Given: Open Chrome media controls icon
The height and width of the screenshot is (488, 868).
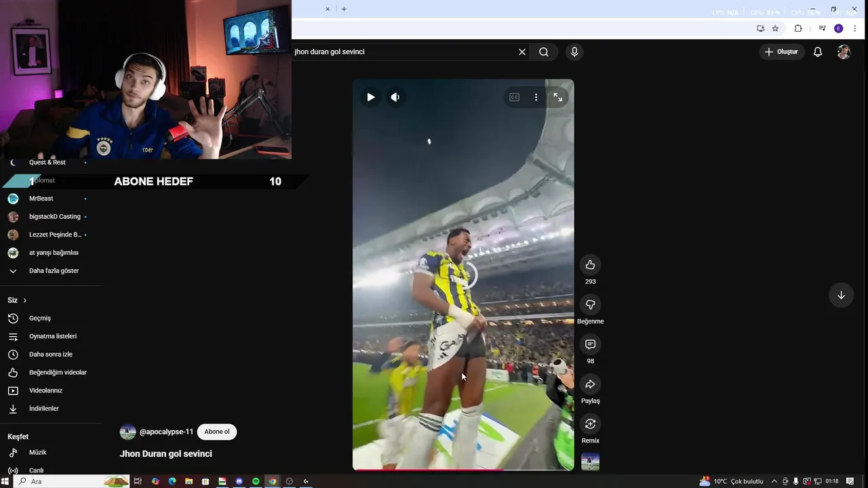Looking at the screenshot, I should tap(822, 28).
